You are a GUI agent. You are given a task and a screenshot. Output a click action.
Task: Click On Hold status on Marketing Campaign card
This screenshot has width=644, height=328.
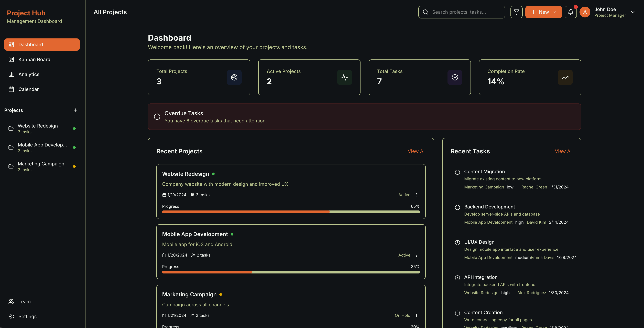tap(402, 315)
